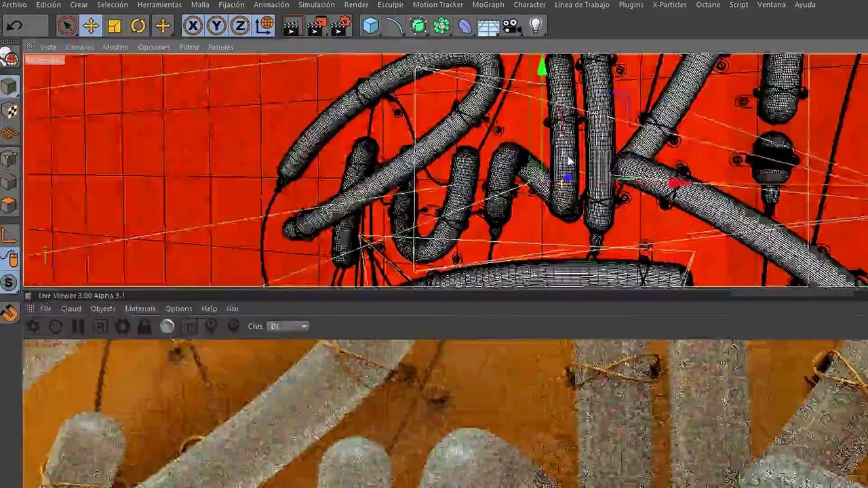Open the Live Viewer Materials menu
Screen dimensions: 868x488
coord(140,309)
